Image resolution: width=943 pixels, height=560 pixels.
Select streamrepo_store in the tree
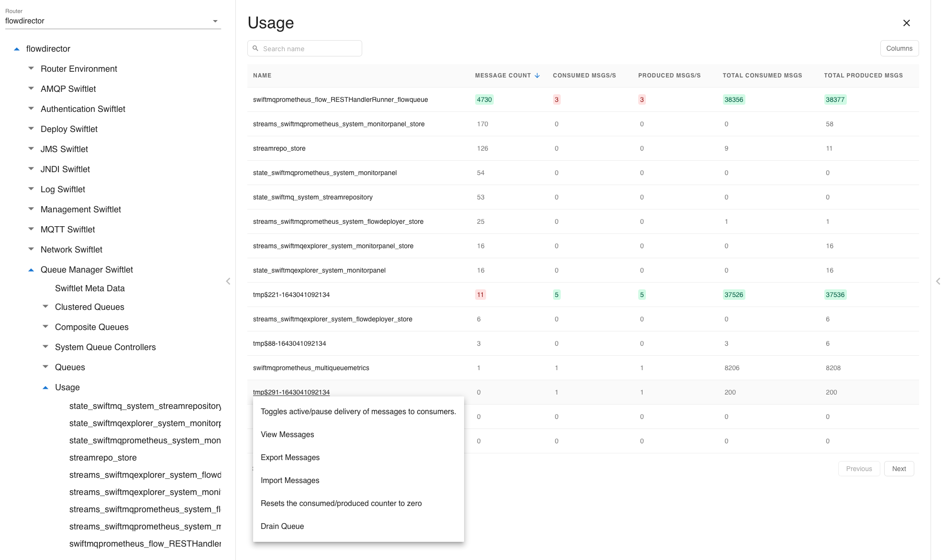103,458
